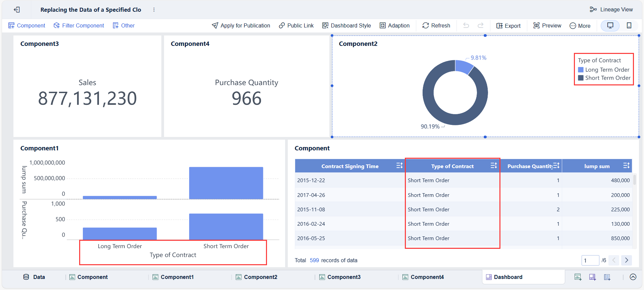Open the More options menu
Image resolution: width=644 pixels, height=290 pixels.
(580, 26)
